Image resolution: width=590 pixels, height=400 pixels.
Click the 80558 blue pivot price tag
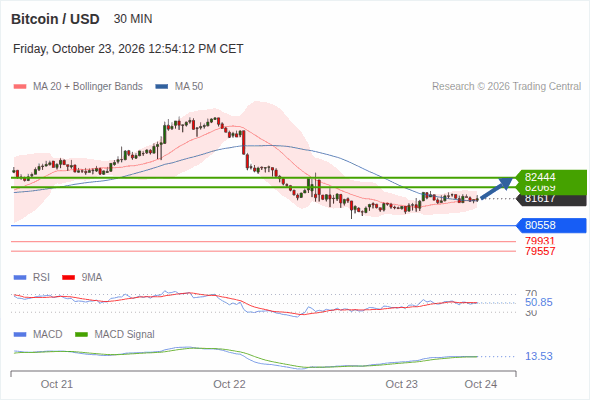click(x=551, y=225)
